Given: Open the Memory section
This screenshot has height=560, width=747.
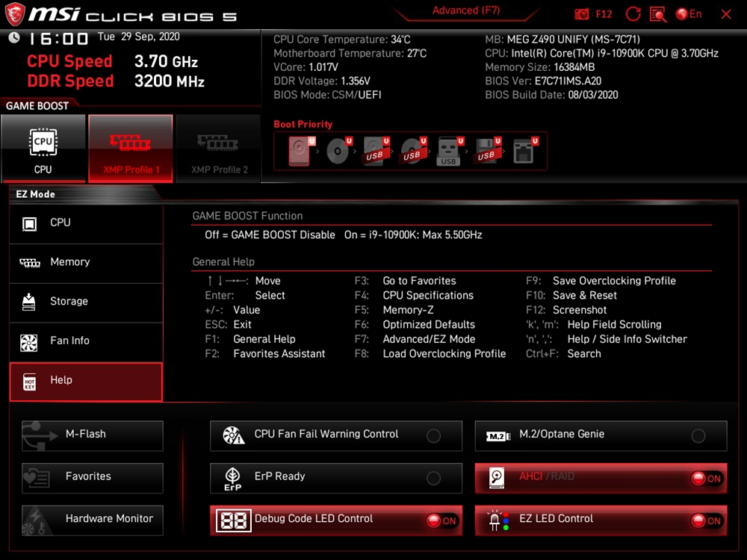Looking at the screenshot, I should pos(86,262).
